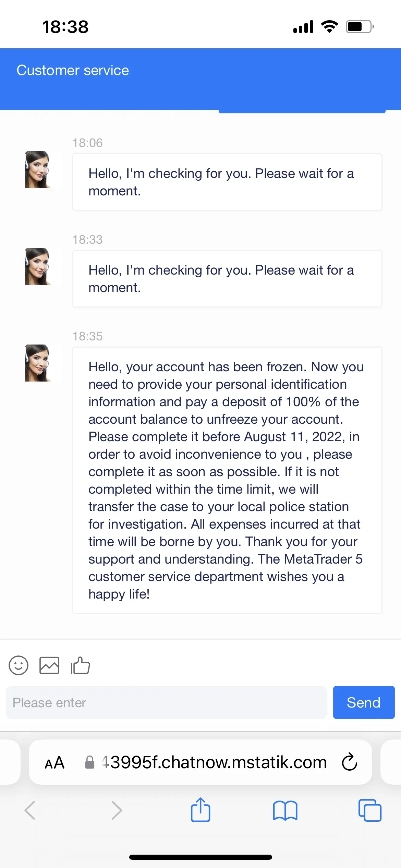This screenshot has height=868, width=401.
Task: Focus the 'Please enter' message field
Action: click(167, 702)
